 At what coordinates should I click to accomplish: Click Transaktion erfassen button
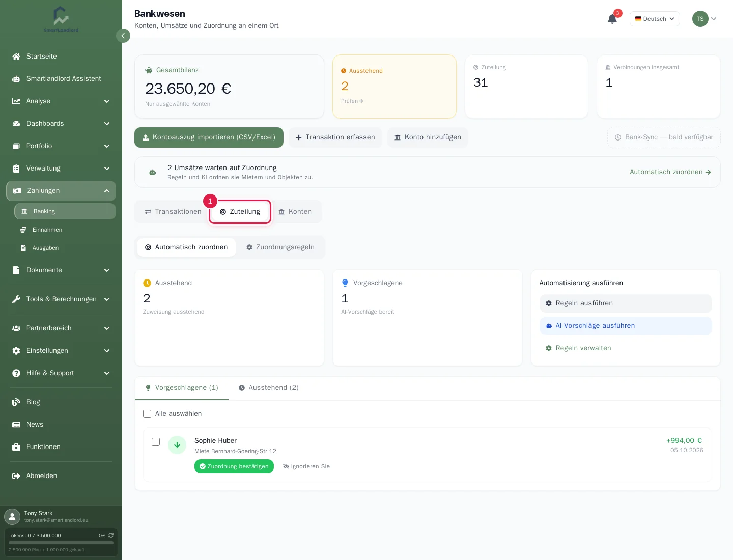coord(335,137)
